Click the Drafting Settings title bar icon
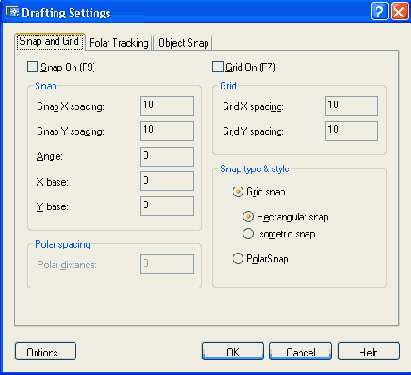Viewport: 411px width, 375px height. (x=12, y=12)
